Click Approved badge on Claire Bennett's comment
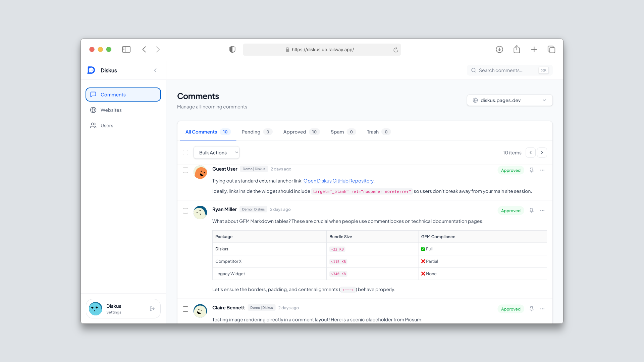644x362 pixels. pyautogui.click(x=511, y=309)
